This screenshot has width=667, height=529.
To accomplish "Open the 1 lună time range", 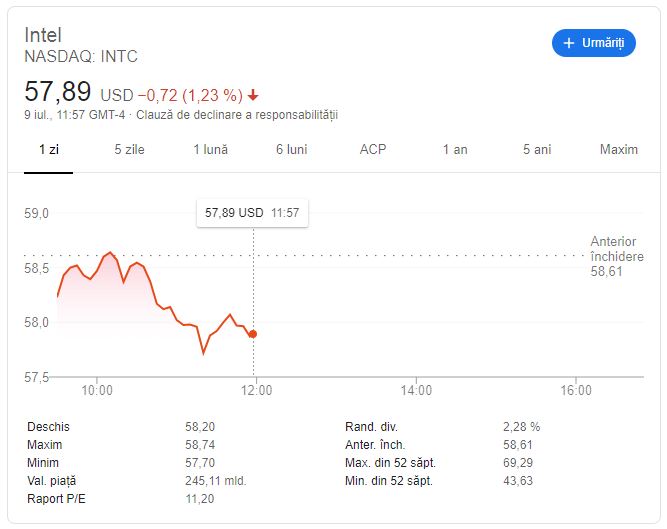I will click(211, 150).
